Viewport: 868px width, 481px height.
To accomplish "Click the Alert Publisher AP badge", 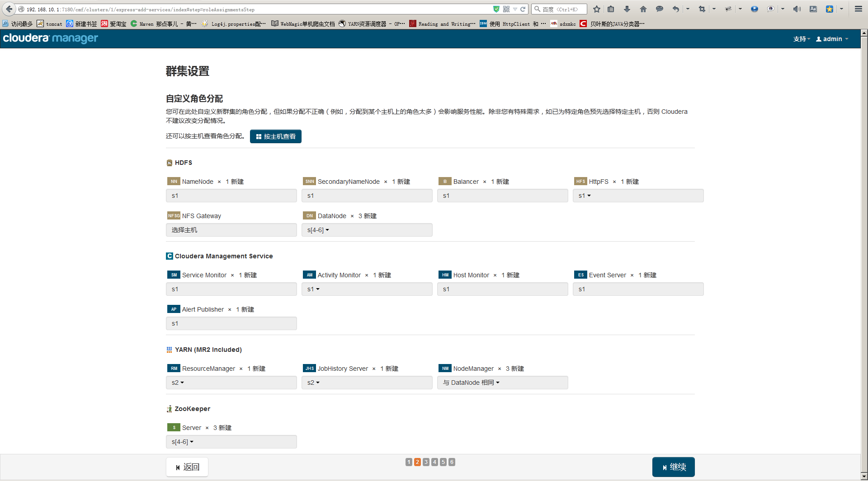I will pyautogui.click(x=174, y=309).
